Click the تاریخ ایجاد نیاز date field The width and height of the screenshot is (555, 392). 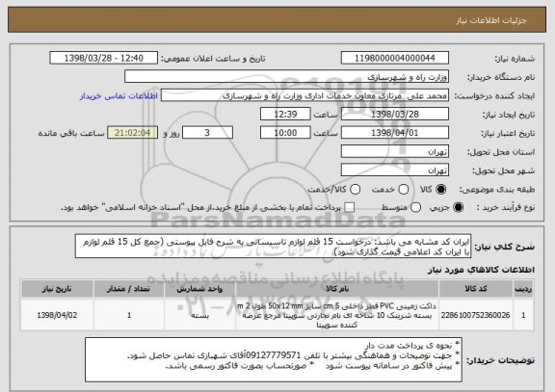coord(395,115)
